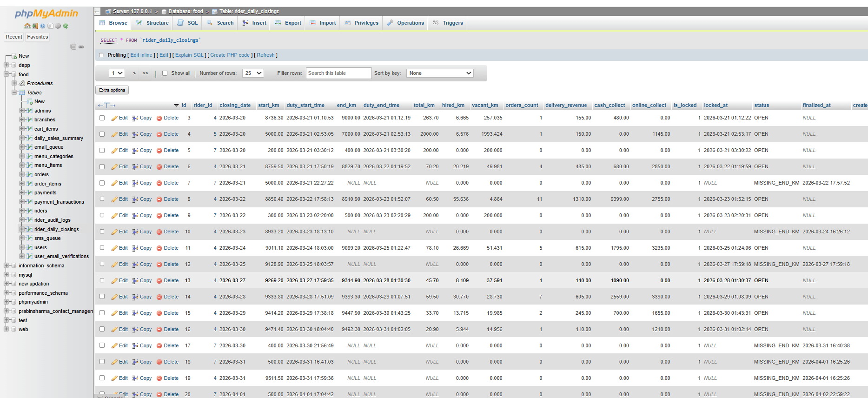Open the orders table structure icon
The height and width of the screenshot is (398, 868).
[29, 175]
